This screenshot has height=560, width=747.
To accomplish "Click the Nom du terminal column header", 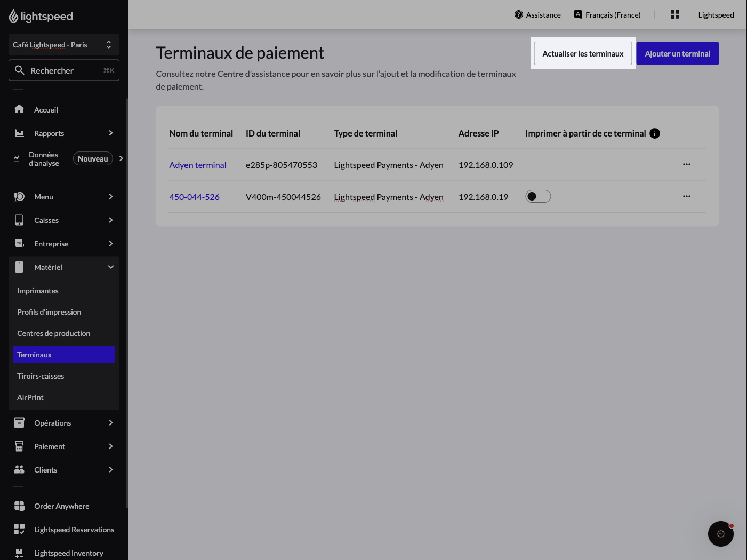I will pos(201,133).
